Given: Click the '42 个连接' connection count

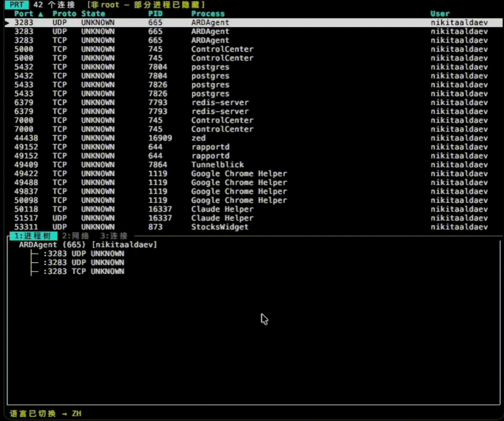Looking at the screenshot, I should 54,5.
